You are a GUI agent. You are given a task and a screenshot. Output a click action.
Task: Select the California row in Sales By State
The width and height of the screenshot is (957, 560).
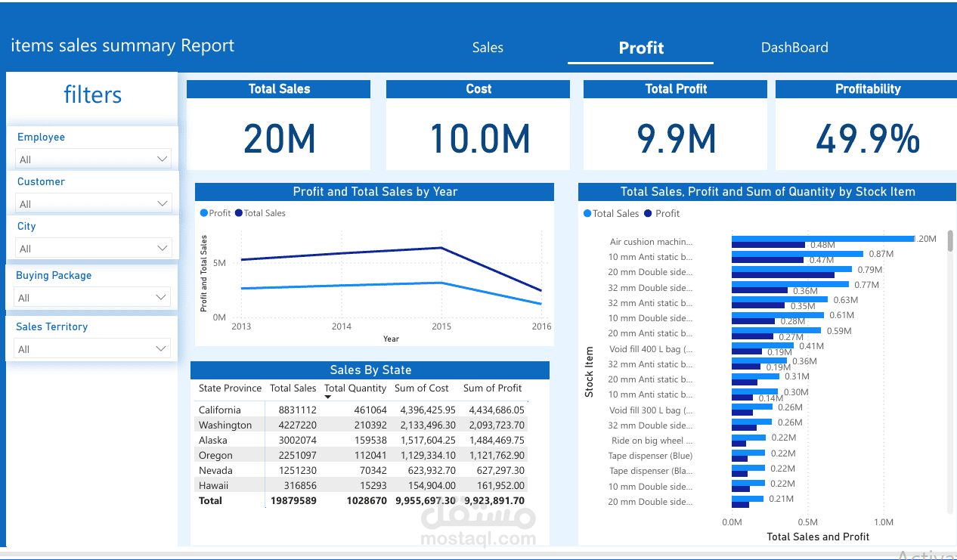click(x=220, y=410)
